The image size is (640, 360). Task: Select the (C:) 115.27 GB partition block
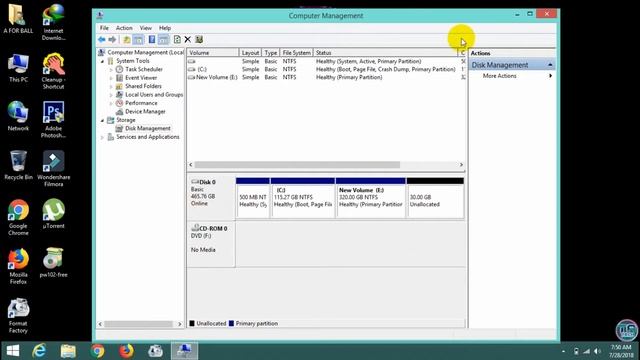(303, 198)
